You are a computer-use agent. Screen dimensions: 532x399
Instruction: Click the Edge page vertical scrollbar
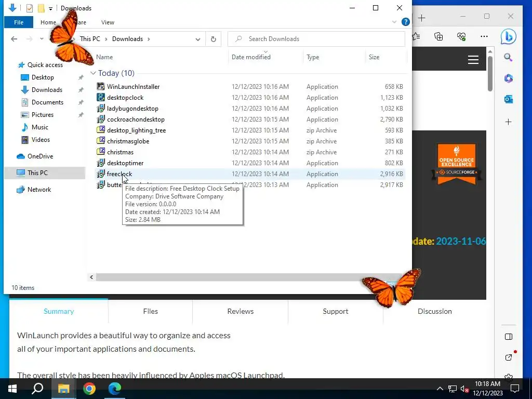pyautogui.click(x=490, y=73)
